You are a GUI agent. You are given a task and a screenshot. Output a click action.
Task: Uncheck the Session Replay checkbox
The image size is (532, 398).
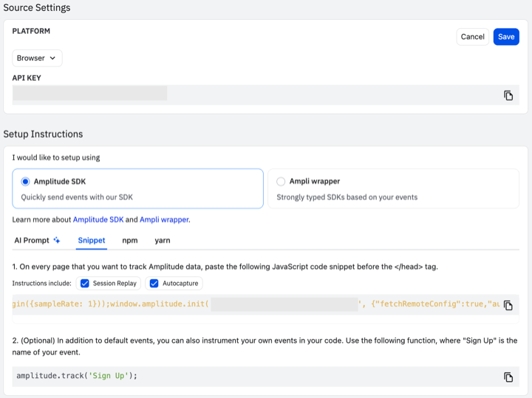point(85,284)
